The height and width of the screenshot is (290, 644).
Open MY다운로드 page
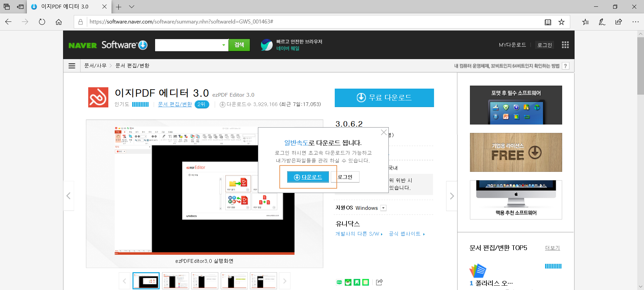[512, 45]
